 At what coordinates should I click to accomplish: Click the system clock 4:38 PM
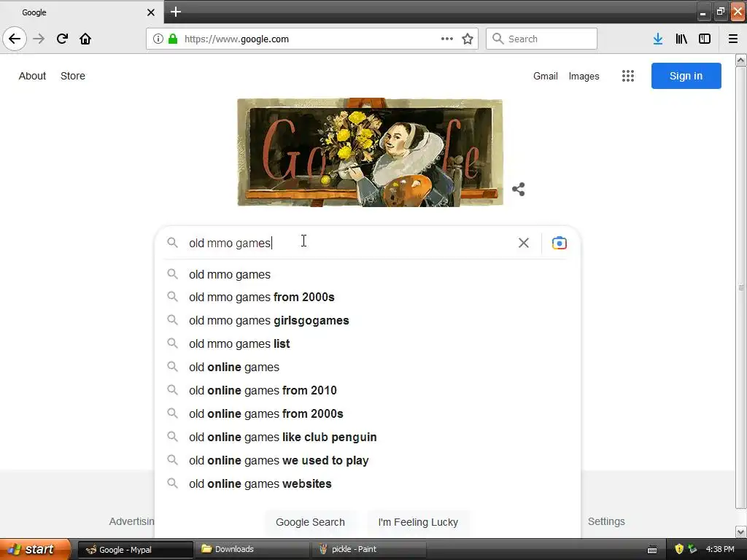click(720, 549)
